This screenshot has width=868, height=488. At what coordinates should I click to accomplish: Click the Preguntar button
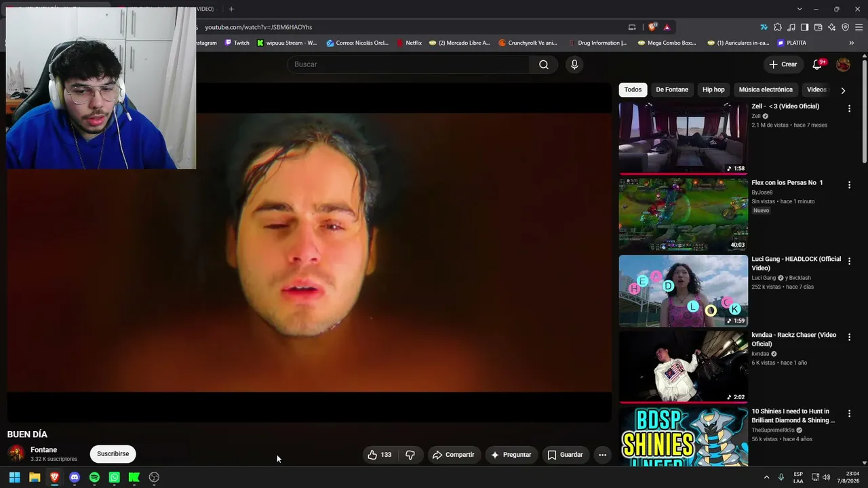511,455
